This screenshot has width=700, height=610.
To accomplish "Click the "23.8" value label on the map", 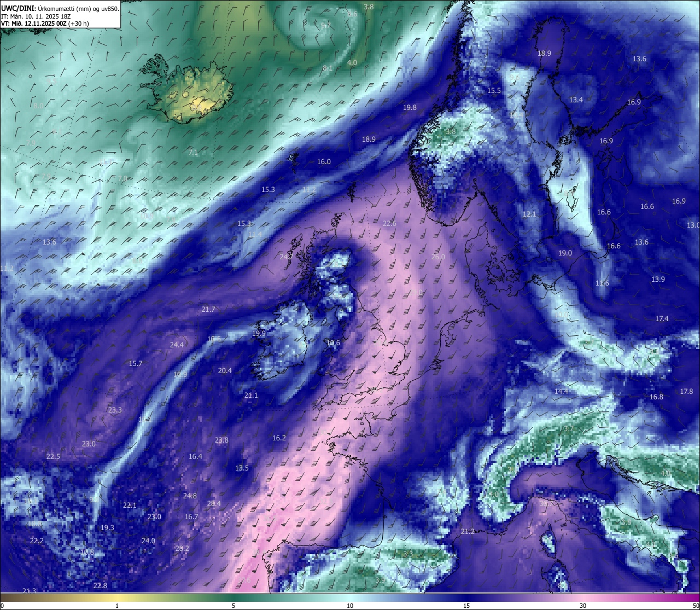I will pos(221,440).
